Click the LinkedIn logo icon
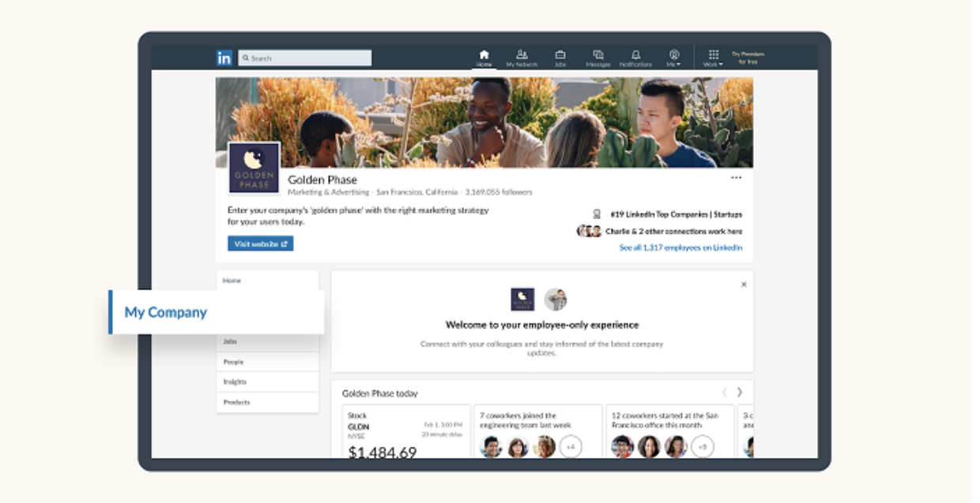The height and width of the screenshot is (503, 980). (224, 58)
